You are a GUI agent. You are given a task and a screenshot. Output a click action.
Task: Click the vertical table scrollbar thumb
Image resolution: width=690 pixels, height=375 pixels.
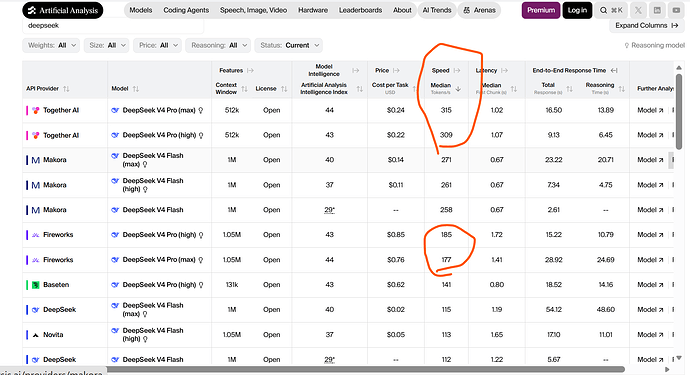(679, 112)
